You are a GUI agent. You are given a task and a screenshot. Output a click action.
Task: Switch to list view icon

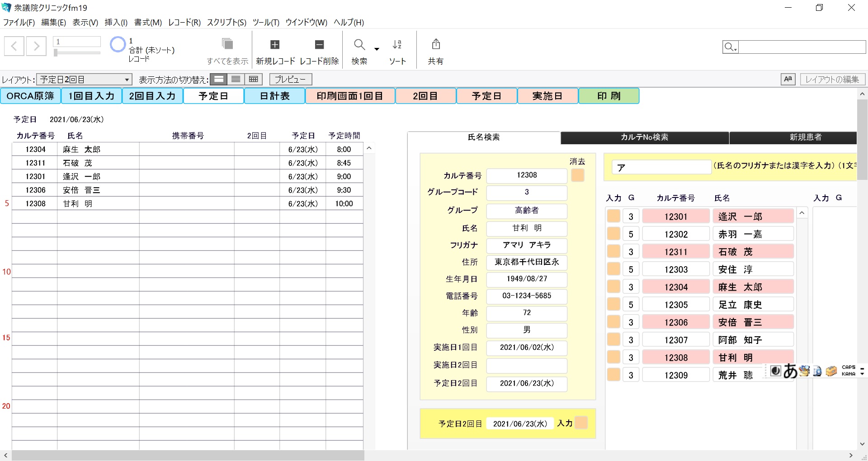click(x=236, y=79)
